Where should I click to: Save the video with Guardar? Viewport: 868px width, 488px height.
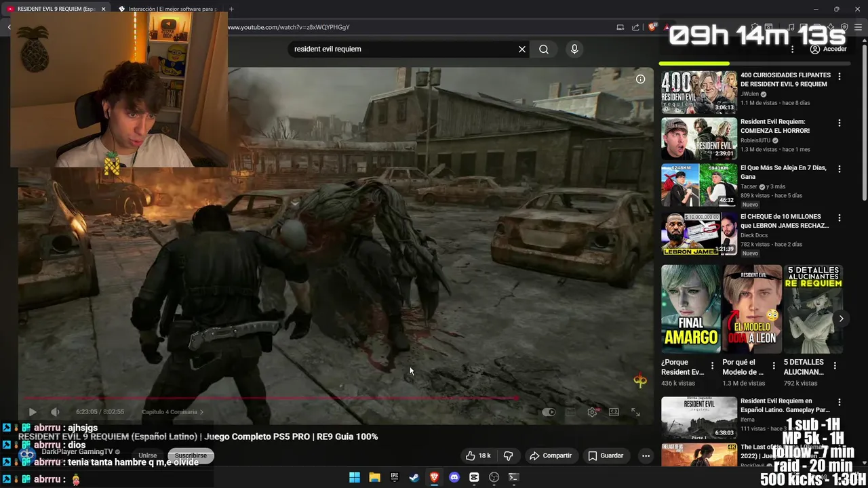click(606, 455)
